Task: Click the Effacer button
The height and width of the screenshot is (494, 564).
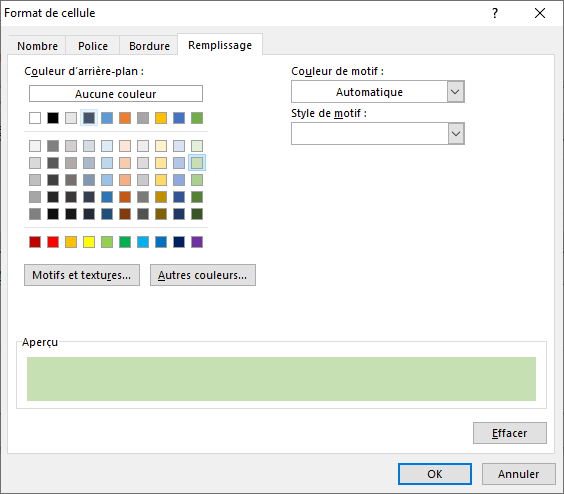Action: (510, 433)
